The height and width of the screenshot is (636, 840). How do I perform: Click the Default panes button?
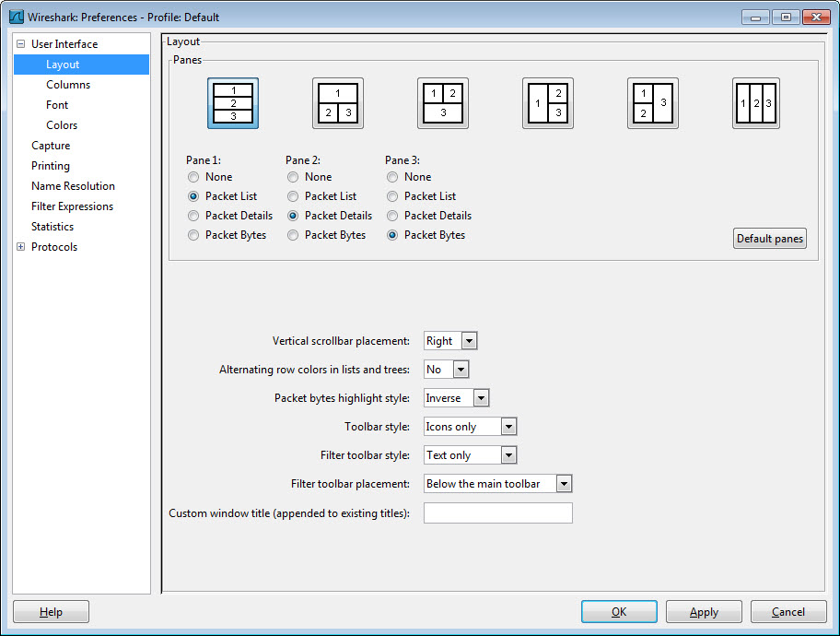769,239
